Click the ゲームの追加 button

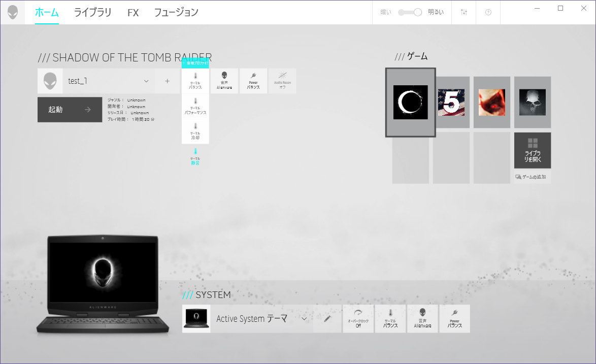[533, 177]
